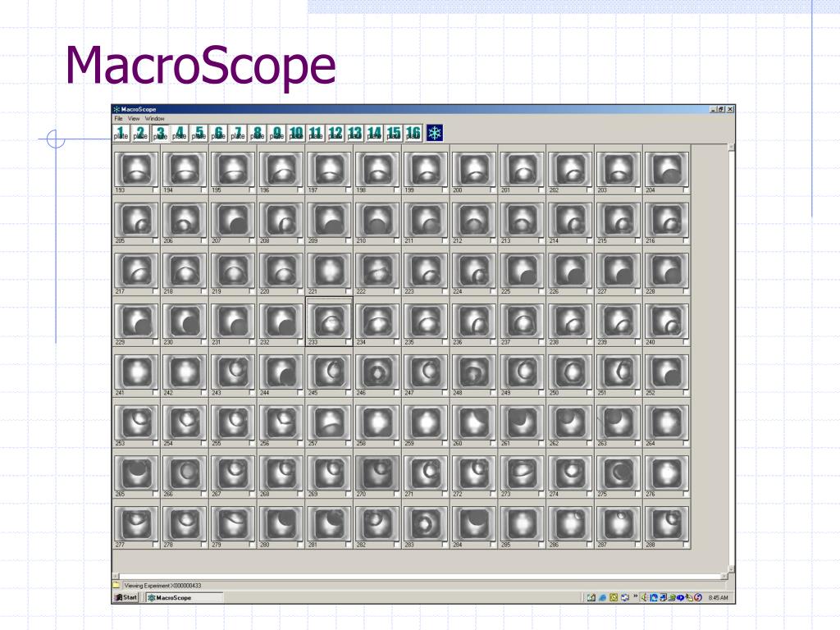Select plate 12 toolbar icon
Image resolution: width=840 pixels, height=630 pixels.
(x=336, y=133)
